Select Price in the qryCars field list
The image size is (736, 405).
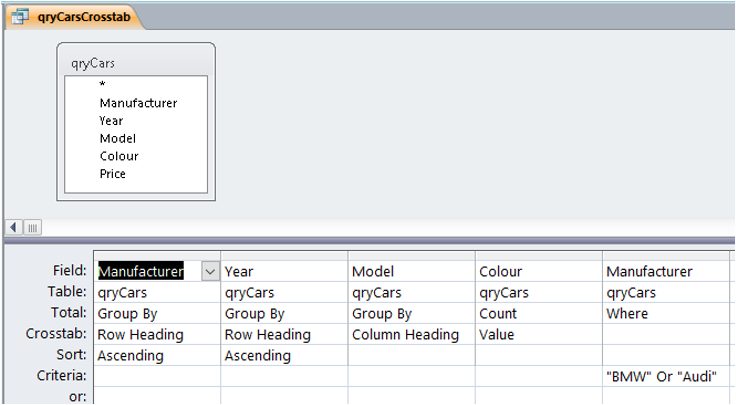point(113,174)
